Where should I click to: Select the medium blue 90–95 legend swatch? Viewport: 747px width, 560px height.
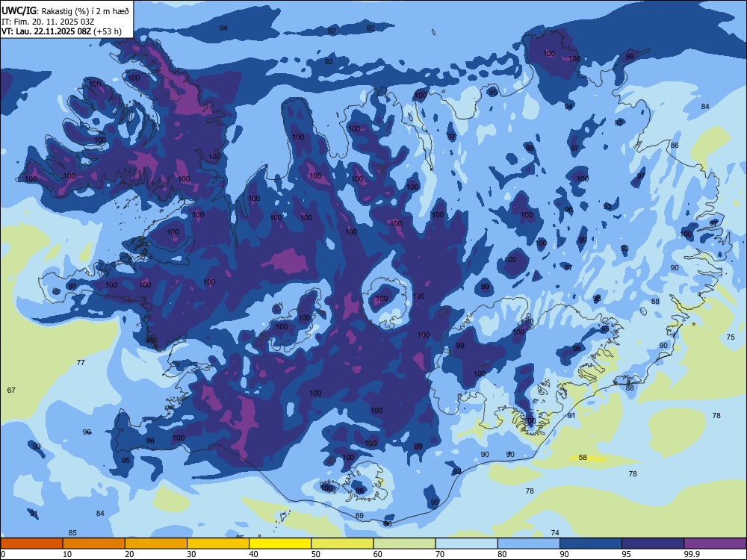coord(591,544)
